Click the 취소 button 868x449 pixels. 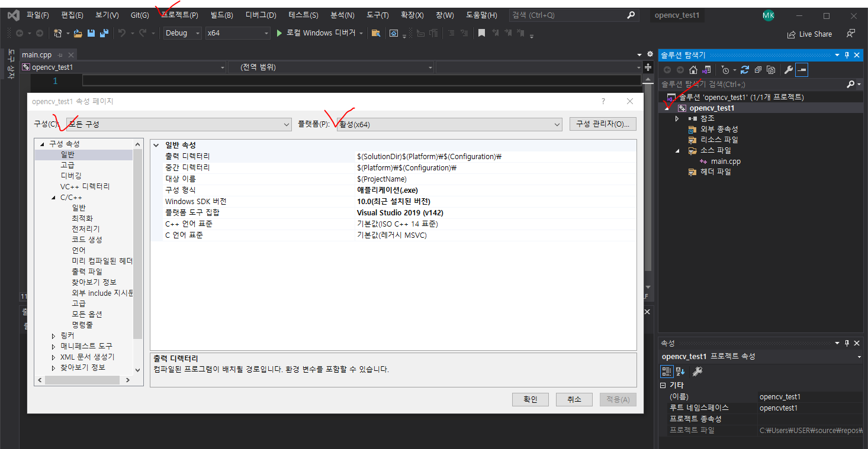point(574,399)
